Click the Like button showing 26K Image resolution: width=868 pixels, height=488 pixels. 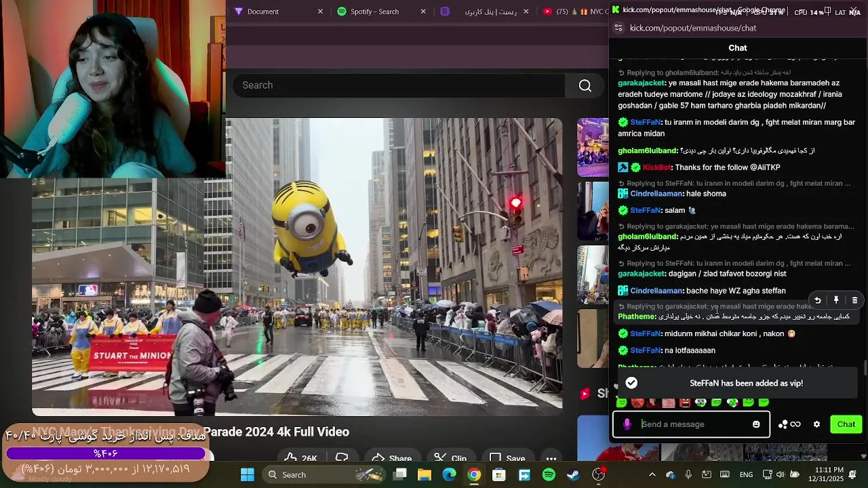[301, 458]
